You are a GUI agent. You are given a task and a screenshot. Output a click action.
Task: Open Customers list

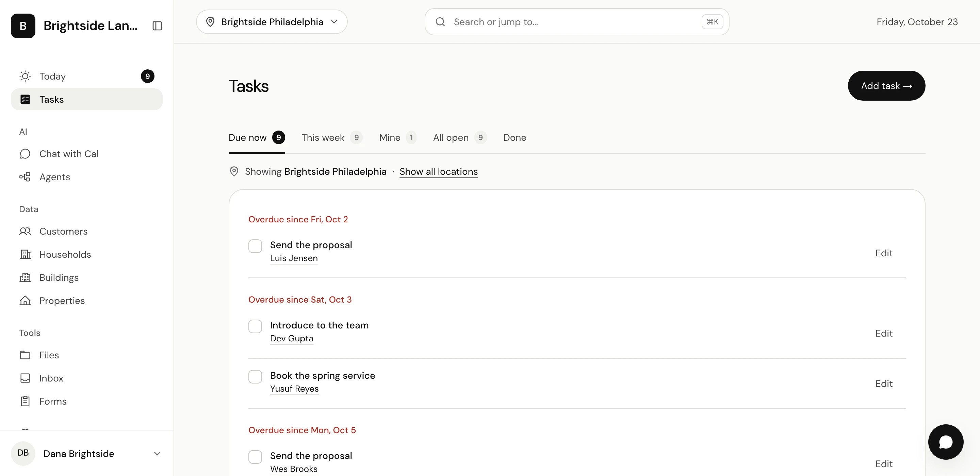tap(87, 231)
